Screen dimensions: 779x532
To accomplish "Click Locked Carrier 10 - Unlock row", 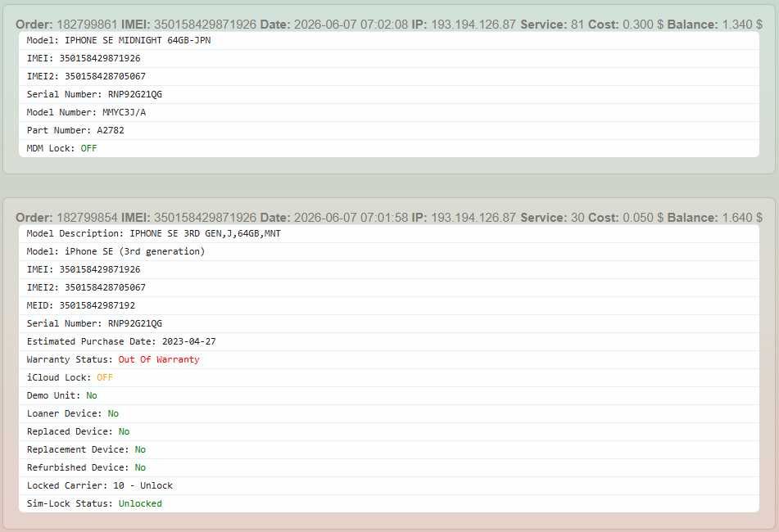I will tap(389, 485).
